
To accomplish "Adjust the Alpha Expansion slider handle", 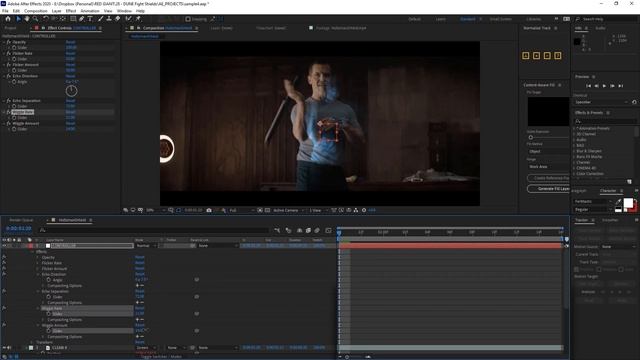I will [531, 138].
